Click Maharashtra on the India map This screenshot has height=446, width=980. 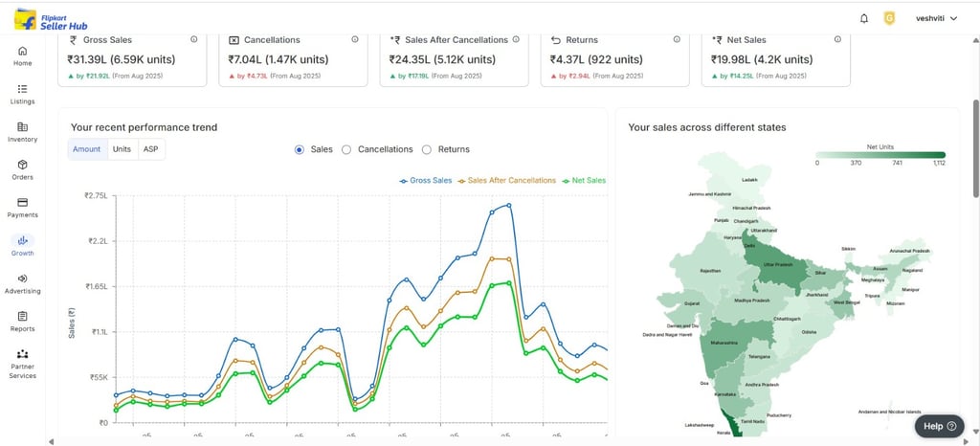724,342
